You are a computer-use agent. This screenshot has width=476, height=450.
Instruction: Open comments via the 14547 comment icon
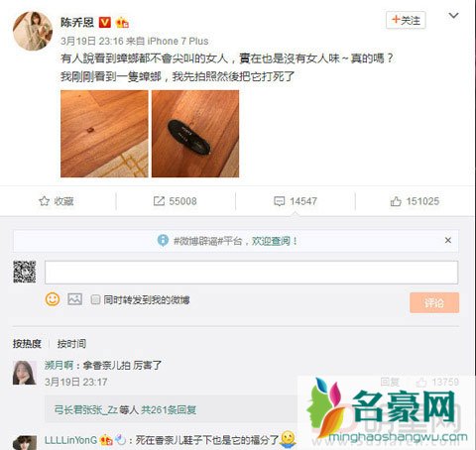click(279, 201)
